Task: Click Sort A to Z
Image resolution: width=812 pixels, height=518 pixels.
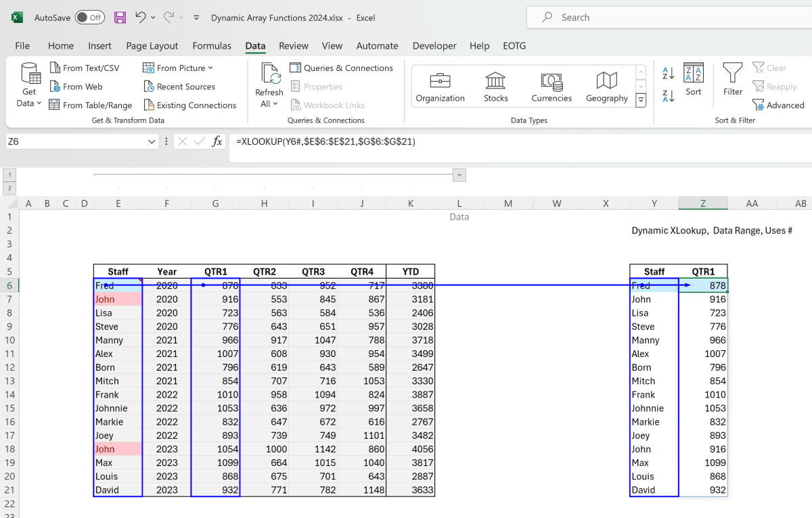Action: tap(669, 72)
